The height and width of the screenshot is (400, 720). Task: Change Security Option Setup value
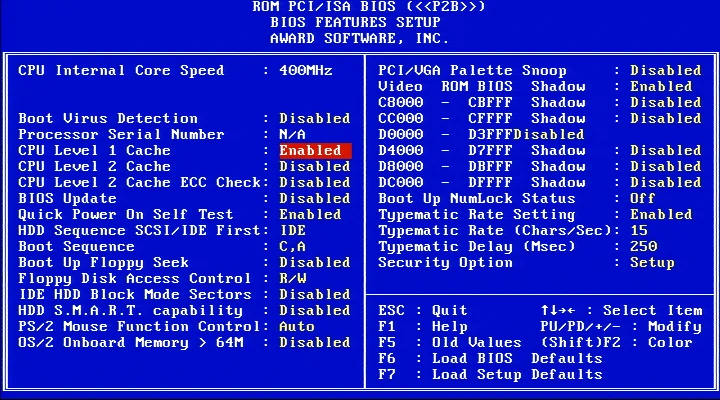point(652,263)
